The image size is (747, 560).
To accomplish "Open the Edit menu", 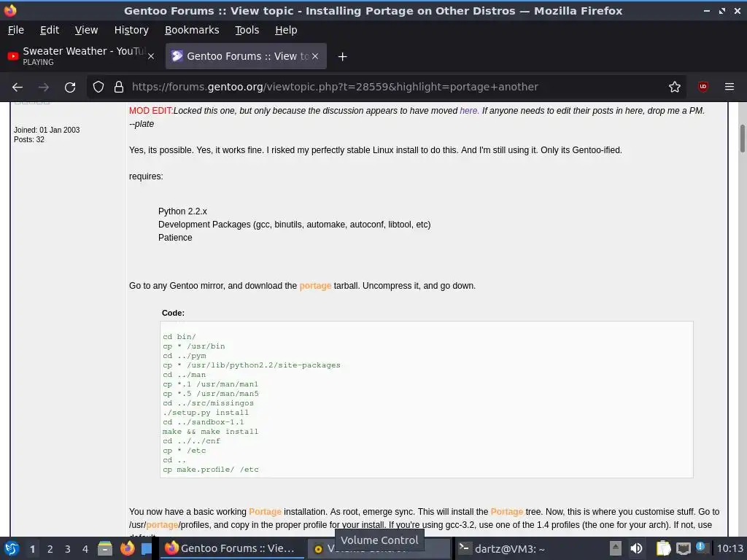I will (x=50, y=30).
